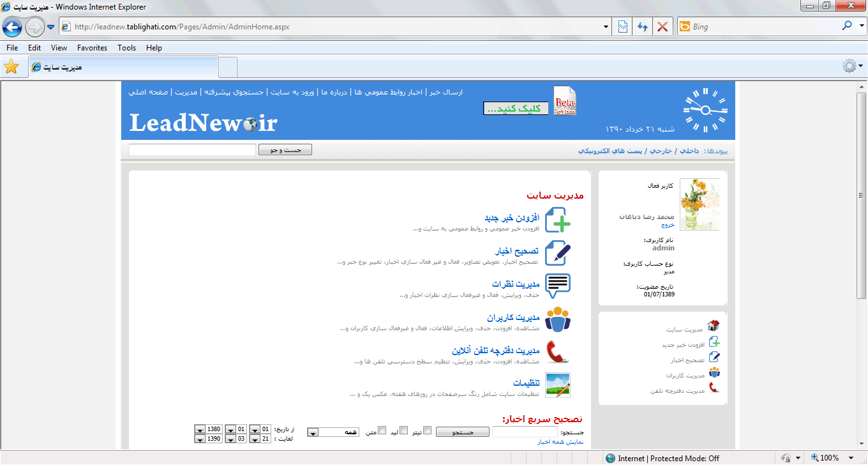Open the start year 1380 dropdown

pos(200,429)
